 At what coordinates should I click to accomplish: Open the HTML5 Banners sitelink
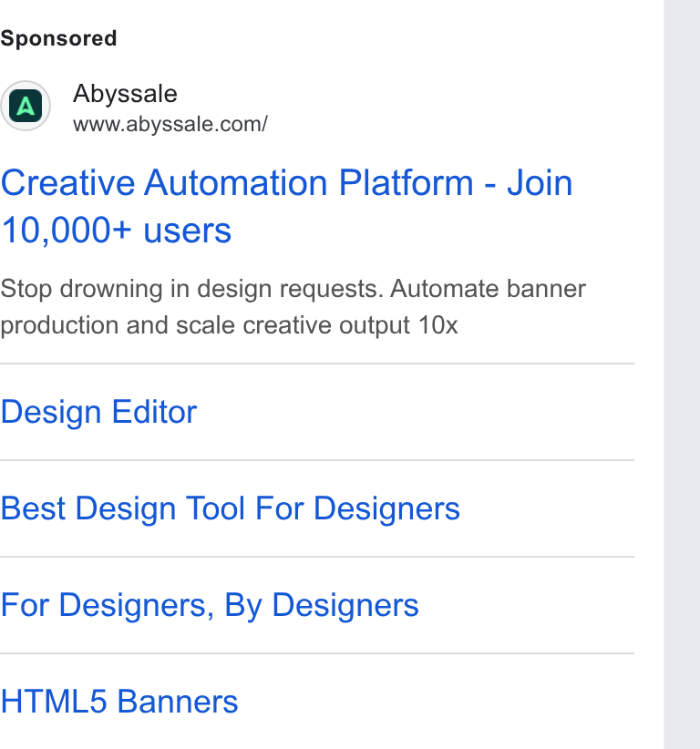pos(119,702)
